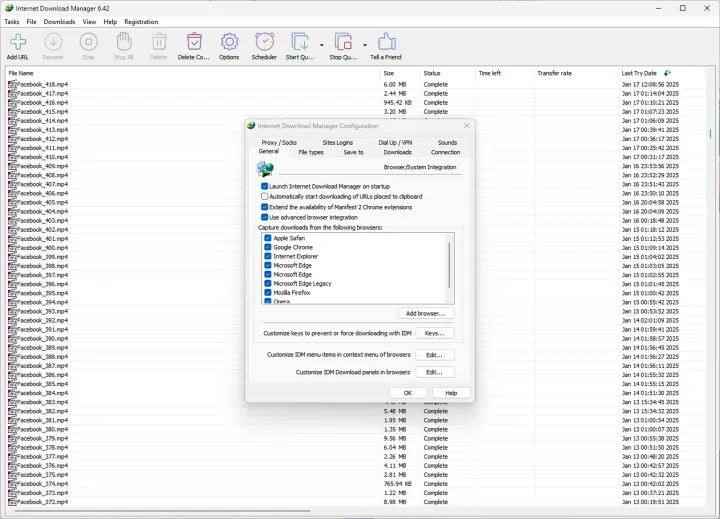Switch to the Proxy / Socks tab

pyautogui.click(x=279, y=143)
